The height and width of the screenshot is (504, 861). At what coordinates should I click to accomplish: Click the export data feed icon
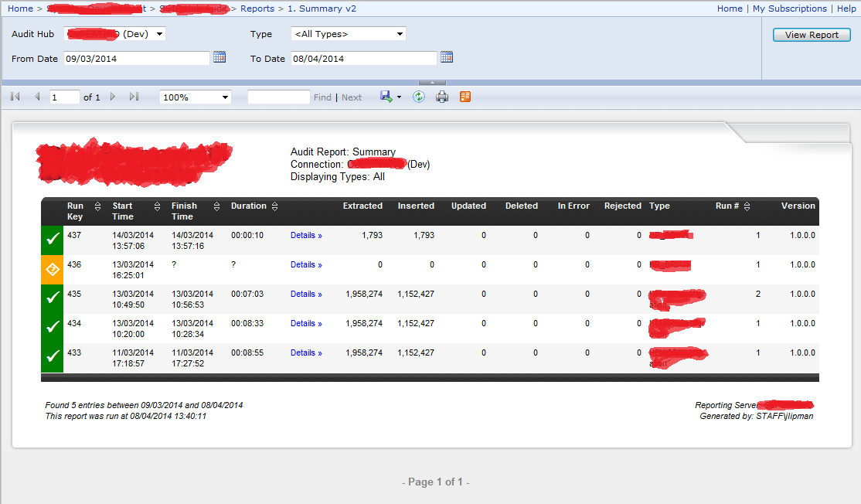click(465, 97)
